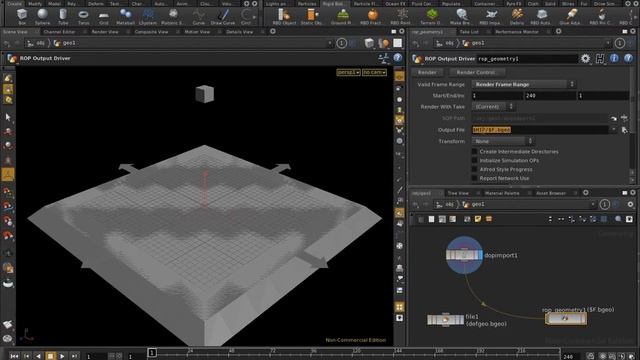Screen dimensions: 640x360
Task: Expand the Output File history dropdown arrow
Action: pyautogui.click(x=613, y=130)
